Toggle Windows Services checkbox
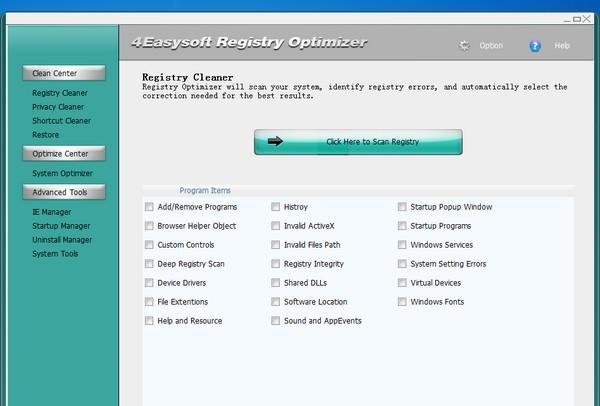 (402, 245)
